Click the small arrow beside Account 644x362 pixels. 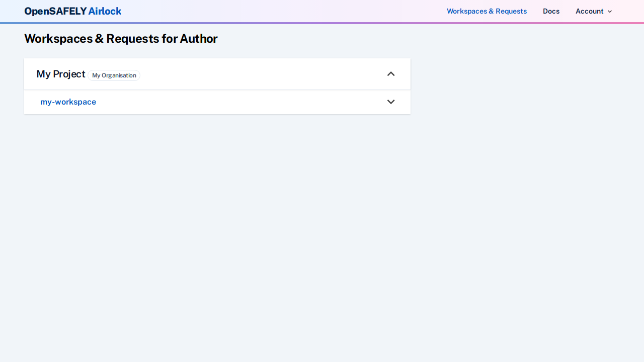pyautogui.click(x=610, y=12)
